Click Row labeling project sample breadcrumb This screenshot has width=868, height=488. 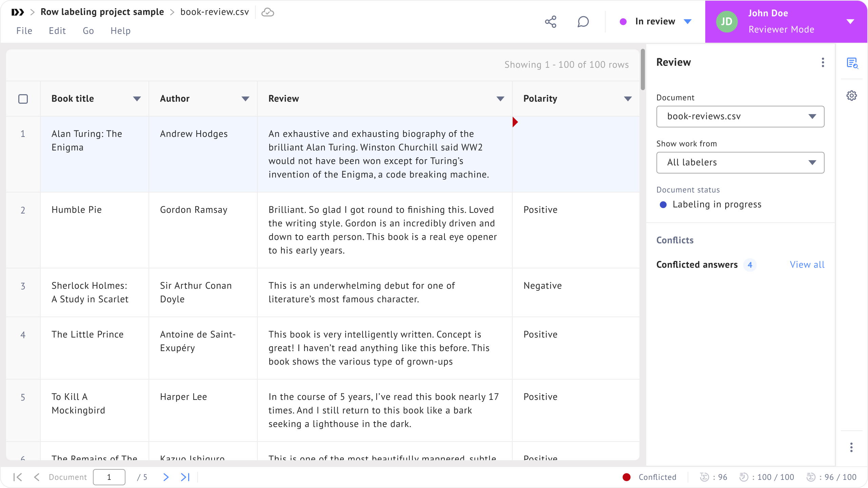tap(102, 12)
